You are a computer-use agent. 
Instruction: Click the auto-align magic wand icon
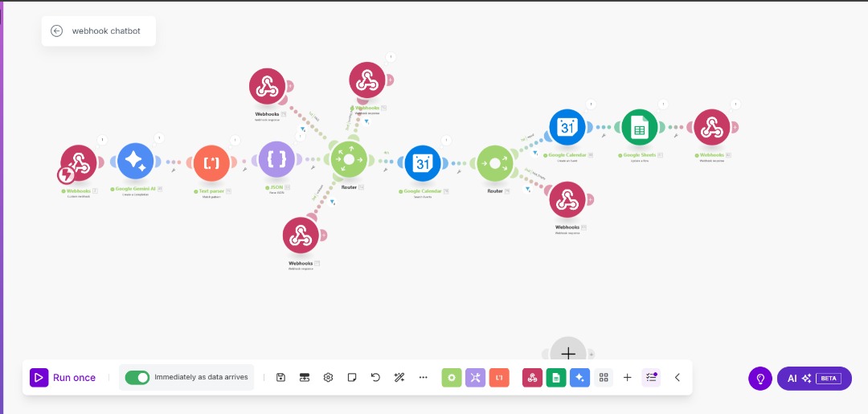click(x=399, y=378)
